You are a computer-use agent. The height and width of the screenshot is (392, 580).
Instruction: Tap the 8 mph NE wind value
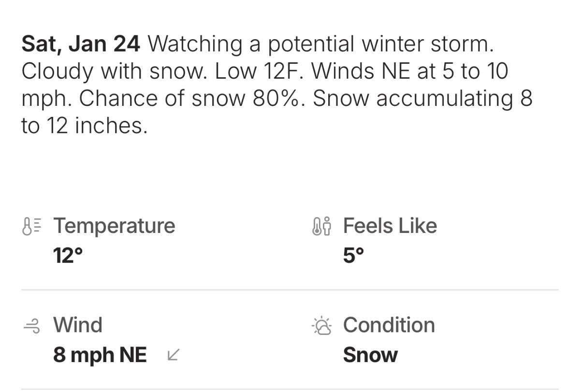coord(100,355)
